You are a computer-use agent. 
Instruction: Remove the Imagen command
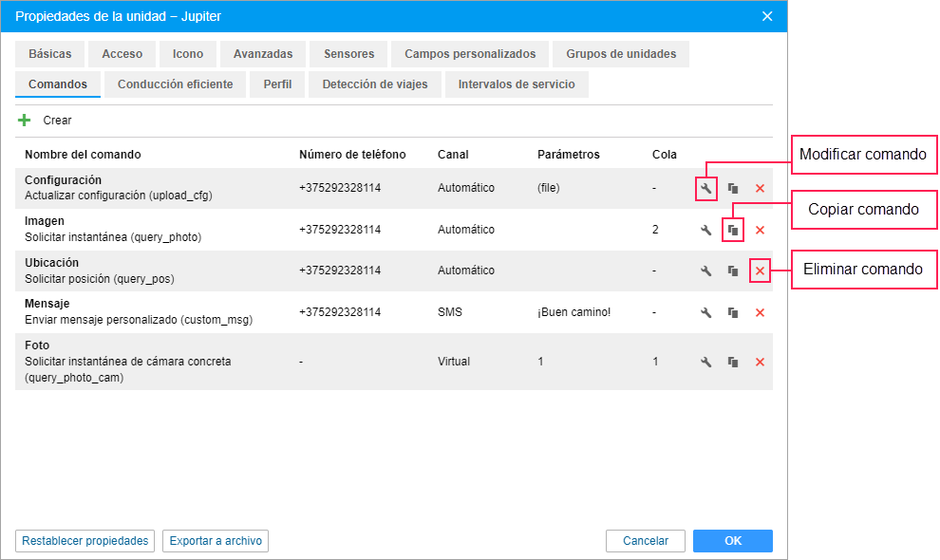pyautogui.click(x=760, y=230)
